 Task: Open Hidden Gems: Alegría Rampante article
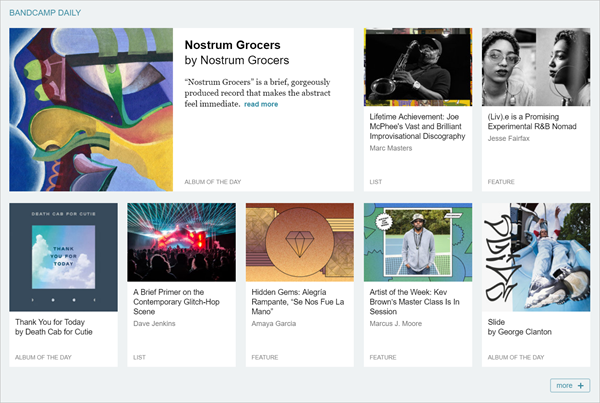pyautogui.click(x=298, y=302)
